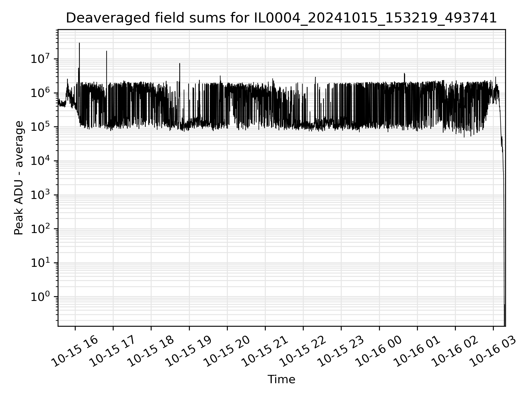
Task: Click the y tick label 10^6
Action: click(40, 93)
